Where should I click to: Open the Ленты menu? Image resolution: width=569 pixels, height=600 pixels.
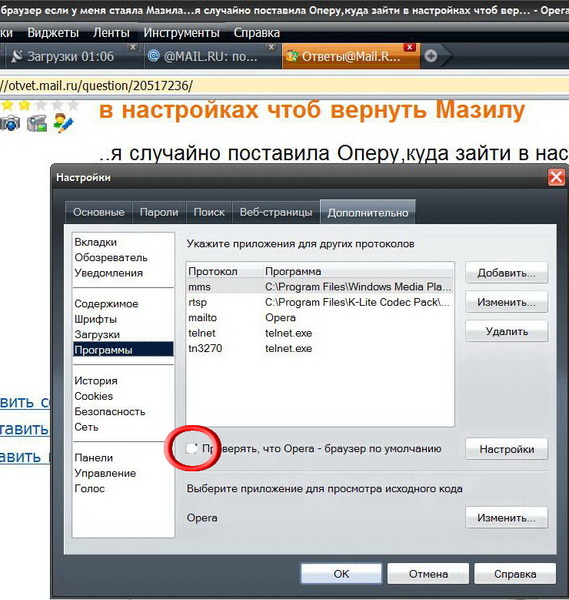coord(111,33)
